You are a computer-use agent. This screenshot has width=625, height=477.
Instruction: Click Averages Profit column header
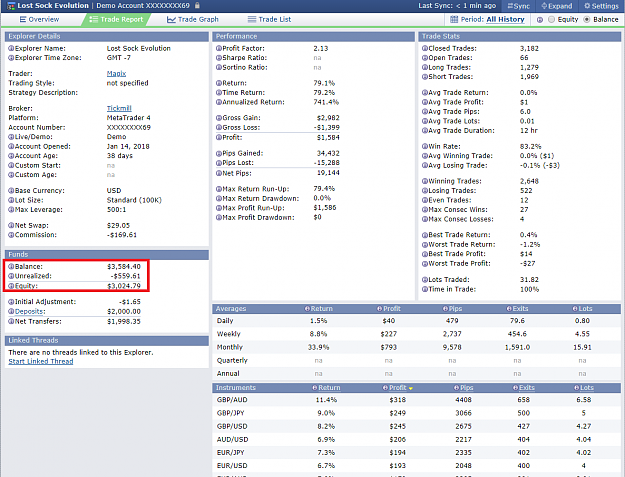tap(391, 308)
